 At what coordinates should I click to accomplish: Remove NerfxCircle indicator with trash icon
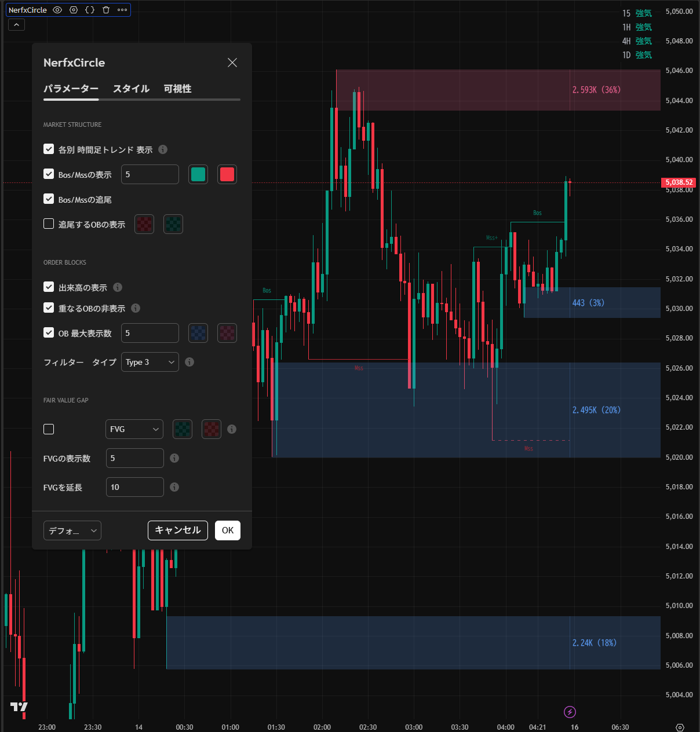point(106,10)
